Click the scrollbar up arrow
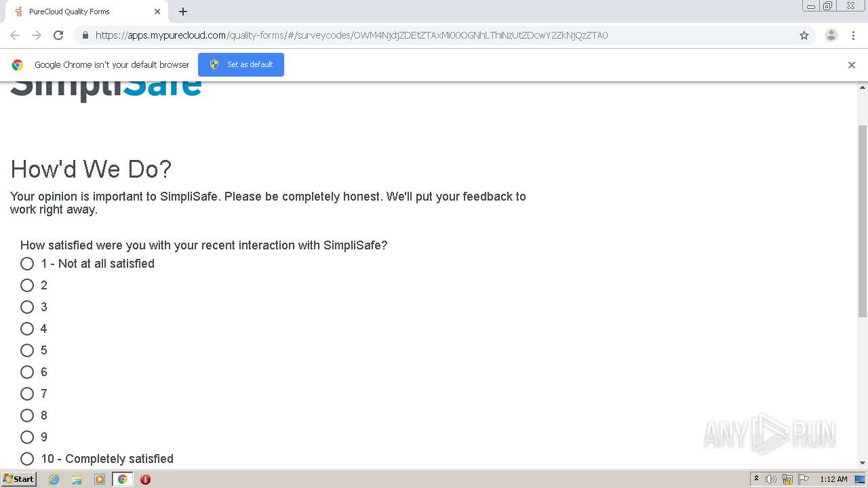868x488 pixels. pyautogui.click(x=863, y=87)
